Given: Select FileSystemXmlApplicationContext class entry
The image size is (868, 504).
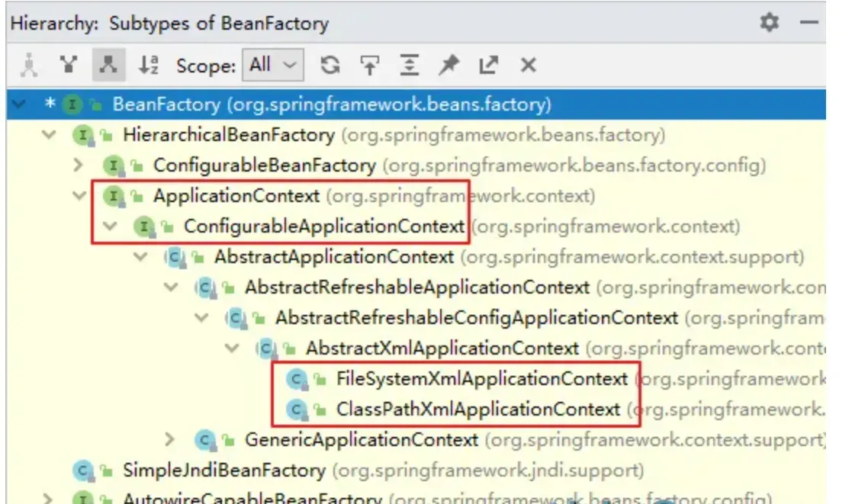Looking at the screenshot, I should coord(482,379).
